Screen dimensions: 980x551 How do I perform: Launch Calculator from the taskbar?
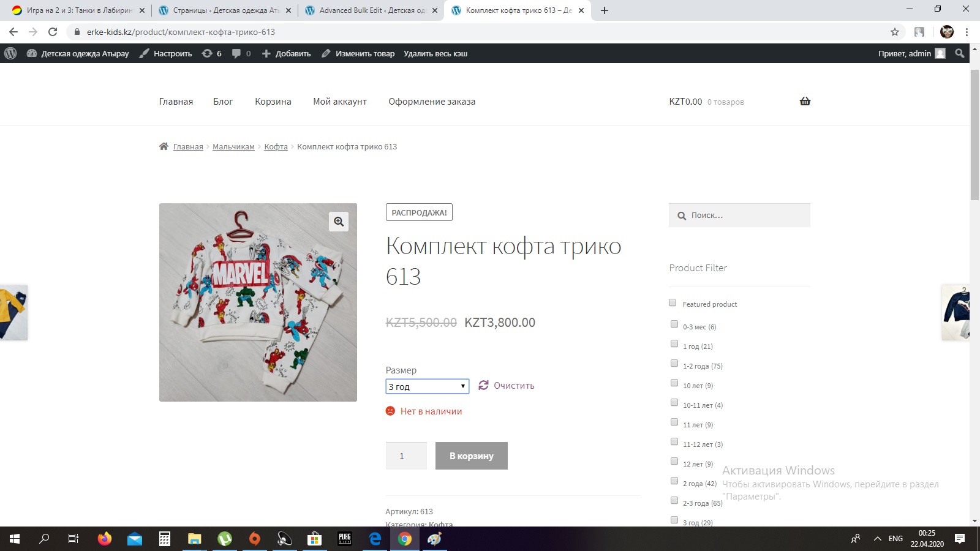click(x=165, y=539)
